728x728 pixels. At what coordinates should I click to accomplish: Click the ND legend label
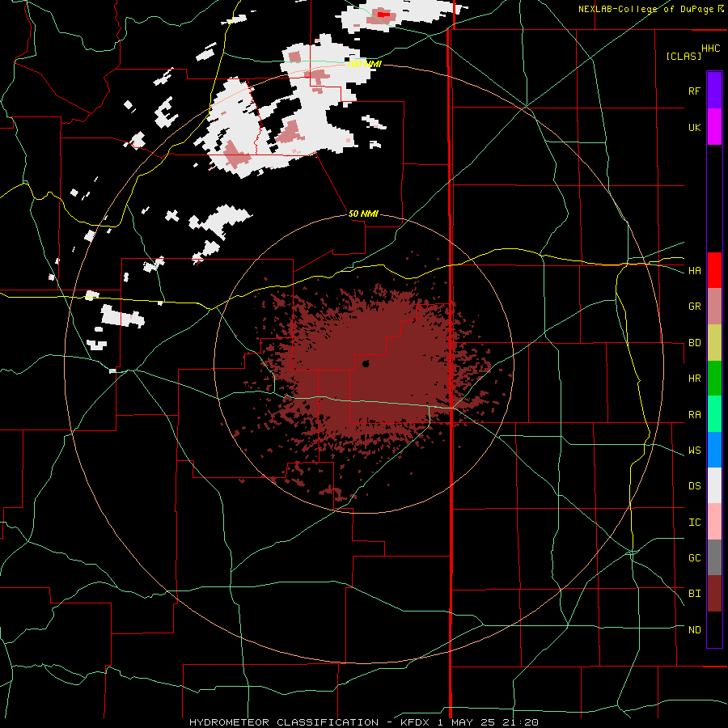pyautogui.click(x=694, y=630)
